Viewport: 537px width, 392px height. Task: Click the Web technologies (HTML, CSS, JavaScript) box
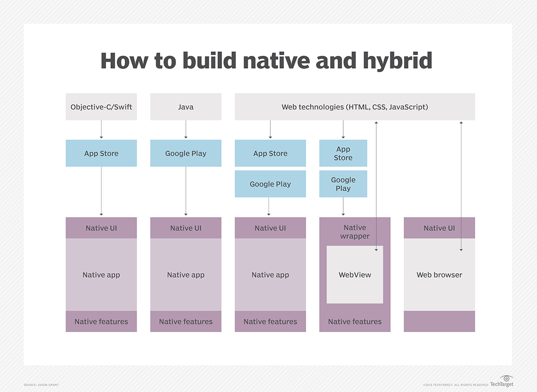pos(354,107)
